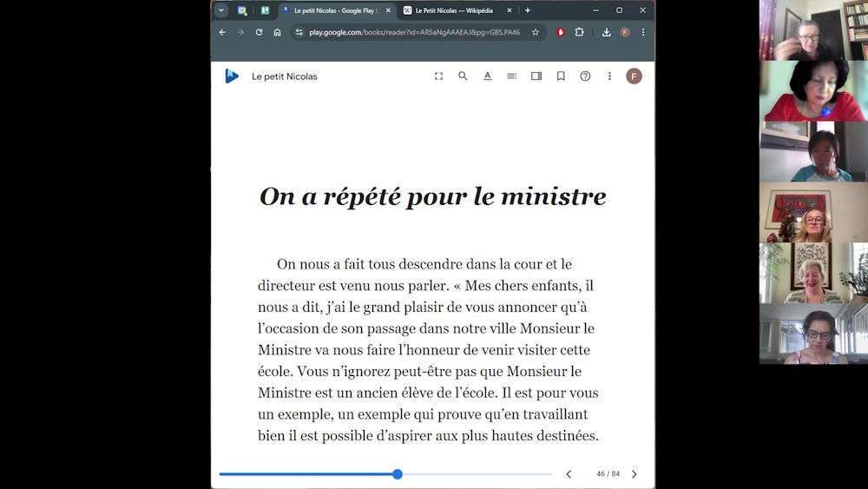Switch to second pinned tab
The width and height of the screenshot is (868, 489).
265,10
